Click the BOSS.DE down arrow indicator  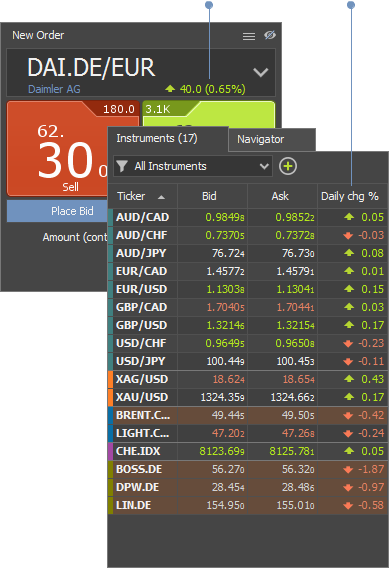pos(348,469)
